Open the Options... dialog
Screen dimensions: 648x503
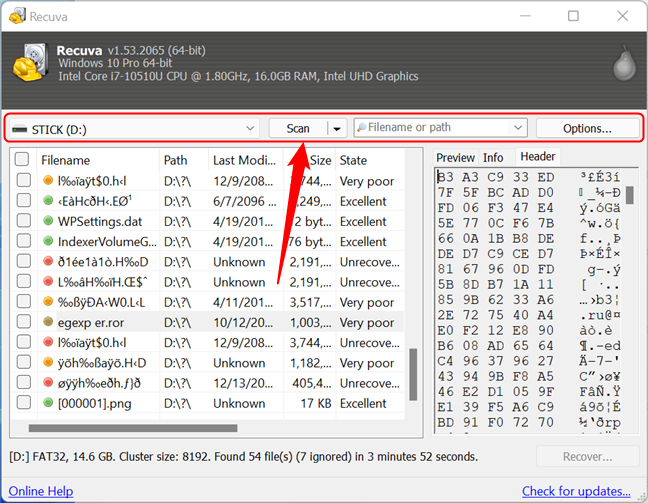pyautogui.click(x=587, y=129)
